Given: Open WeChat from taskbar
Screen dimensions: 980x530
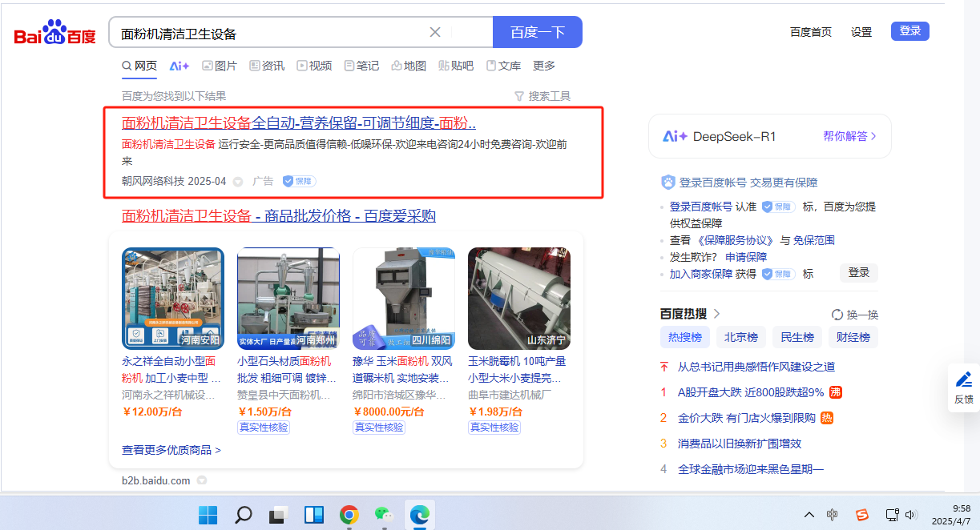Looking at the screenshot, I should click(x=385, y=514).
